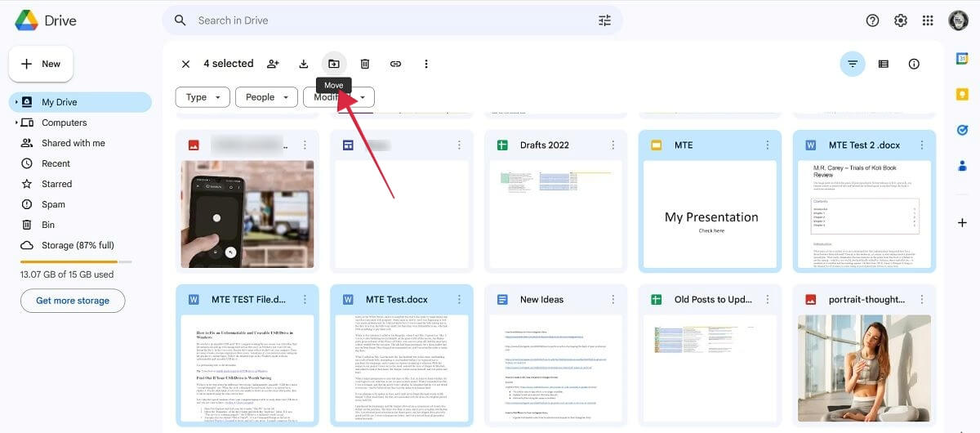Download the selected files
The image size is (980, 433).
coord(304,64)
